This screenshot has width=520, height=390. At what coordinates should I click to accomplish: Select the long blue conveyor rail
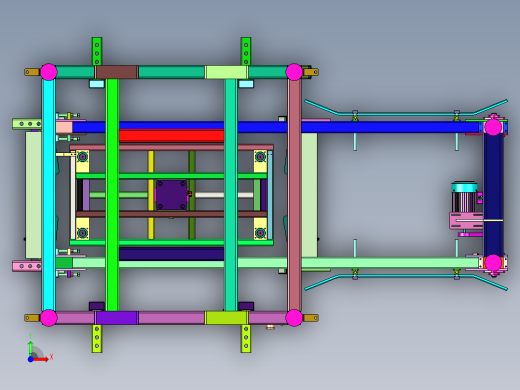pos(275,127)
